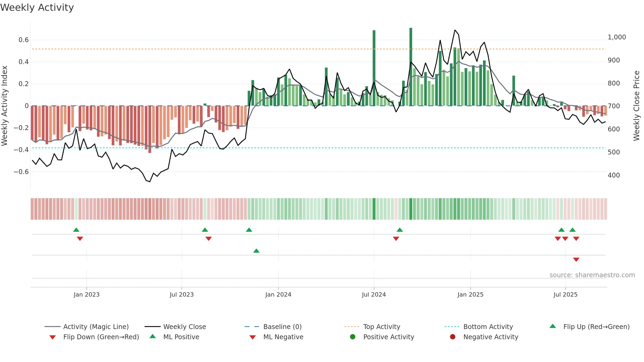Toggle the Flip Up (Red→Green) legend entry
The width and height of the screenshot is (644, 362).
590,327
